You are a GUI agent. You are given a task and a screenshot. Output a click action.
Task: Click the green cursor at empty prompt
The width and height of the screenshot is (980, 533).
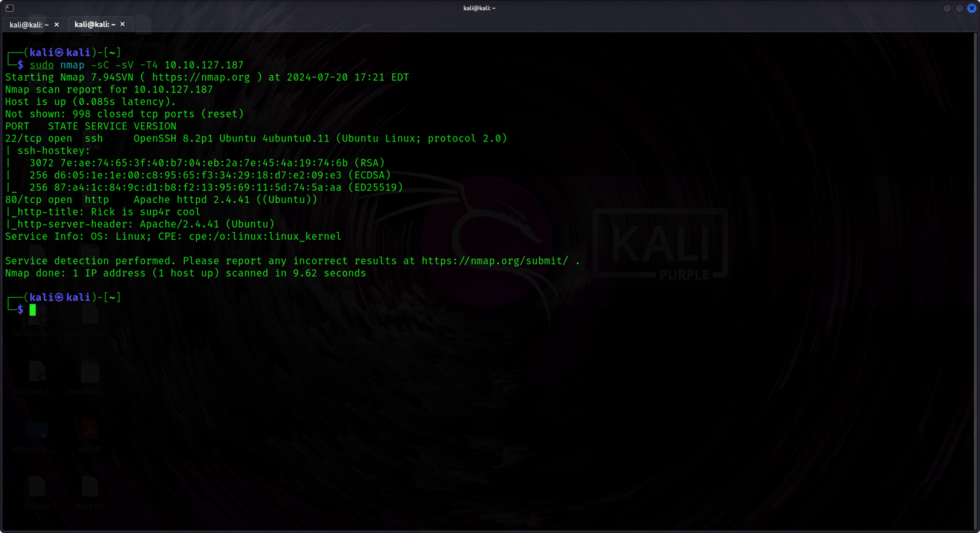click(x=33, y=310)
